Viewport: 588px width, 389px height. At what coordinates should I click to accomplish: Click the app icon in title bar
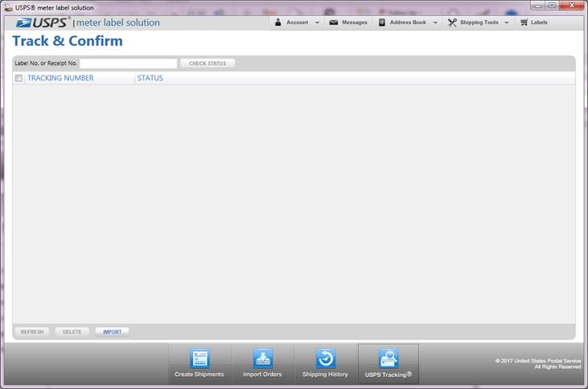[x=8, y=7]
